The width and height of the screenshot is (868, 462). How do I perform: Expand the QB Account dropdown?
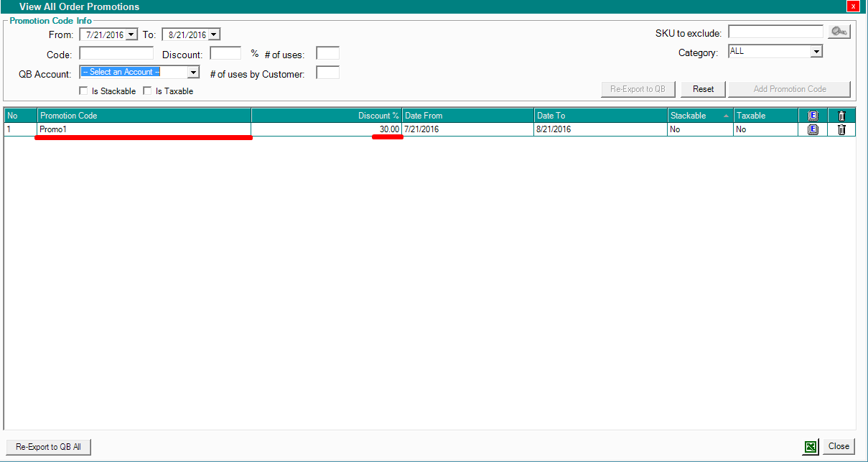click(x=193, y=73)
